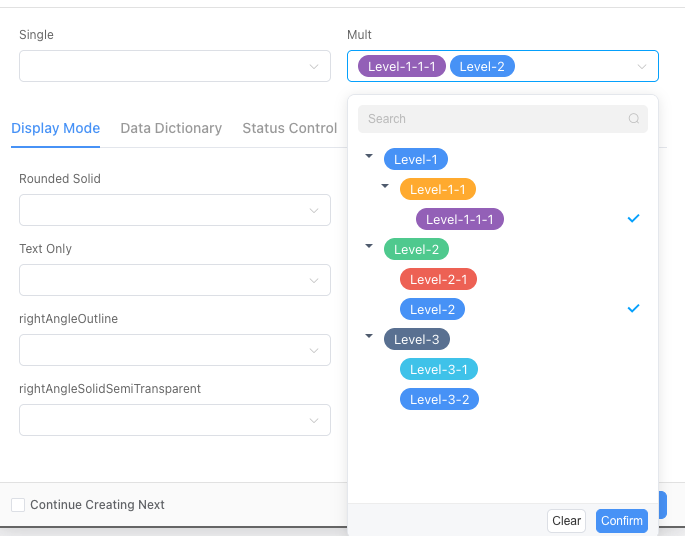This screenshot has height=536, width=685.
Task: Uncheck the checkmark beside Level-1-1-1
Action: (632, 218)
